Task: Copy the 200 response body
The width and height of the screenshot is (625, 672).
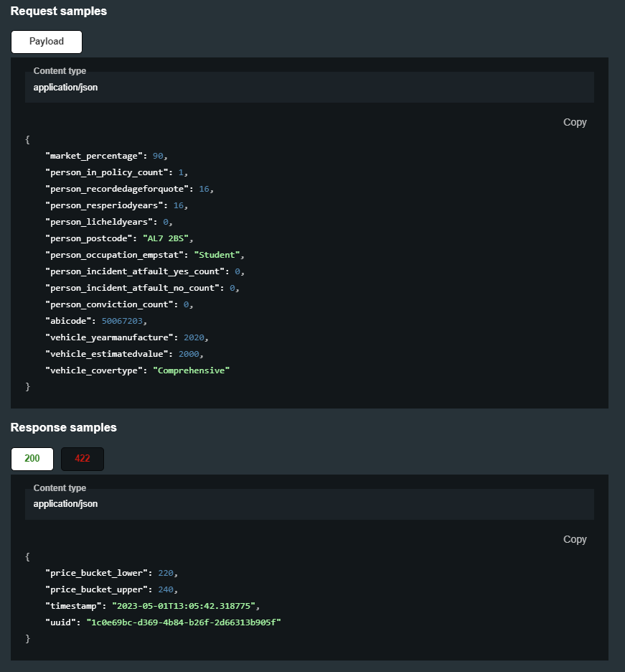Action: point(574,539)
